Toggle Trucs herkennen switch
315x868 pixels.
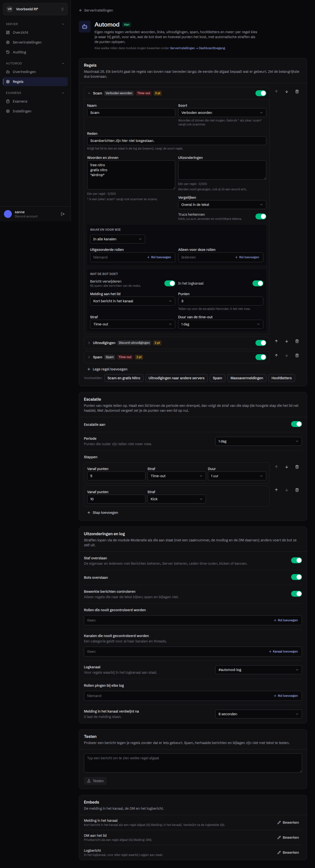(x=261, y=216)
